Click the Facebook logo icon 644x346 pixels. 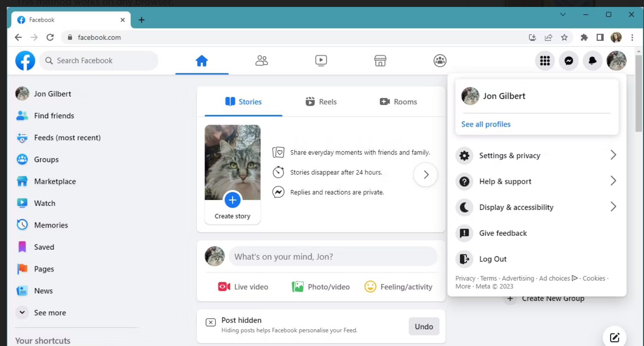pyautogui.click(x=25, y=61)
